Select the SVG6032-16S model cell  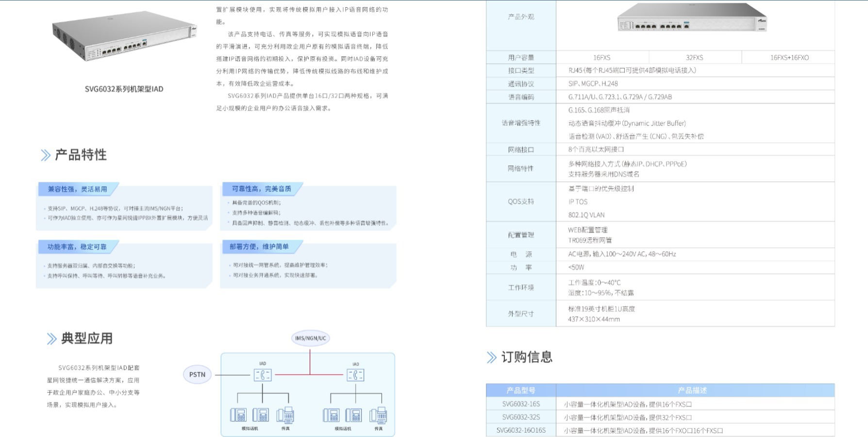521,404
